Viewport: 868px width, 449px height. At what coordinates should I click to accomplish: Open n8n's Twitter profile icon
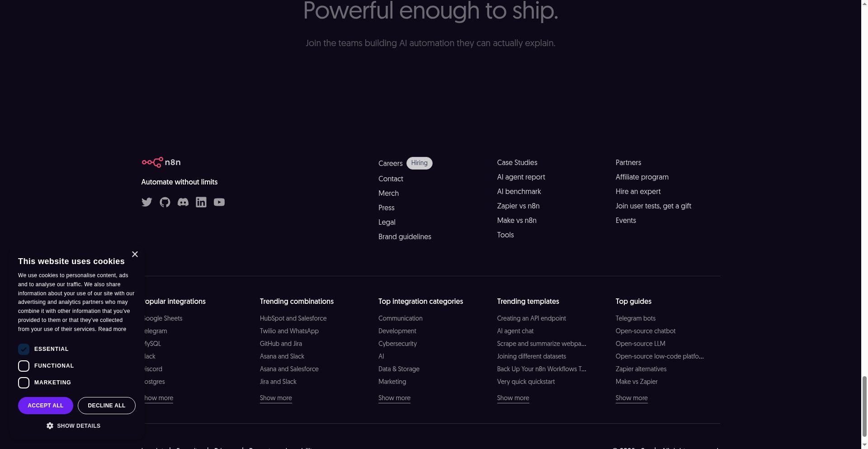tap(146, 202)
